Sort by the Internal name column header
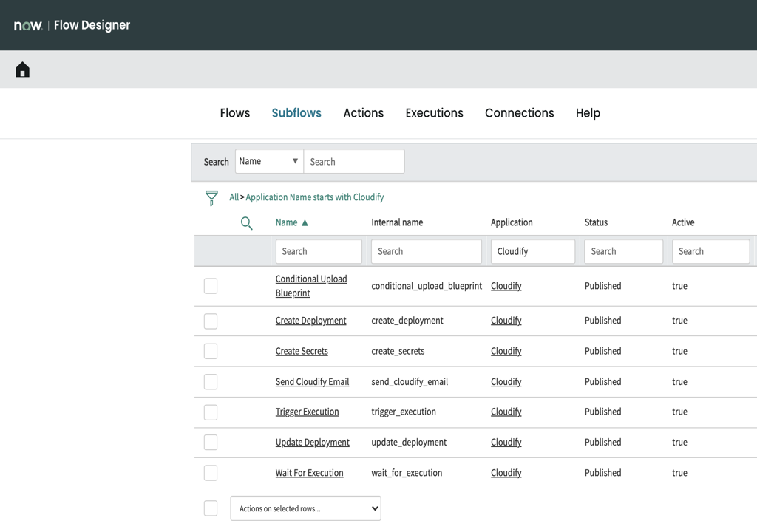The width and height of the screenshot is (757, 532). click(x=397, y=222)
